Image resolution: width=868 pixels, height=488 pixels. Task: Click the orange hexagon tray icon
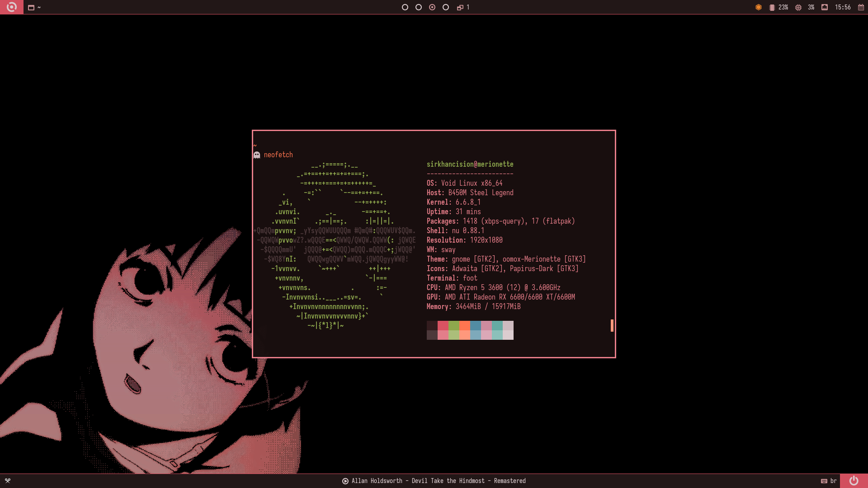[x=759, y=7]
